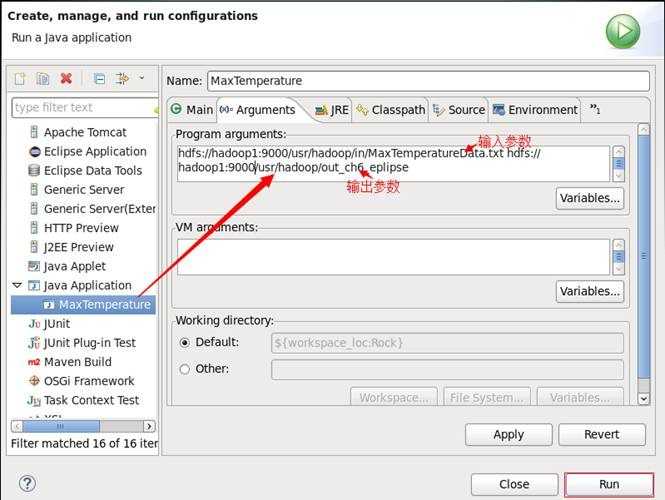Collapse the Java Application tree node

(x=17, y=285)
